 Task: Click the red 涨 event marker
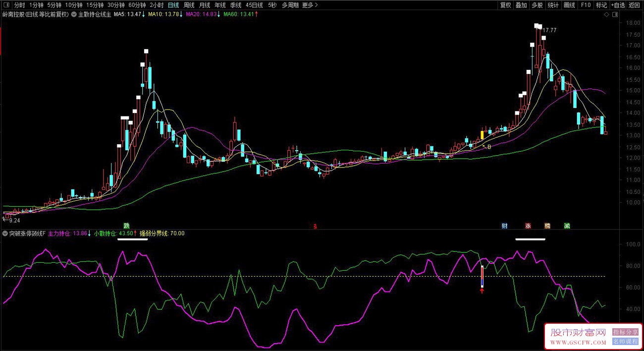coord(528,226)
